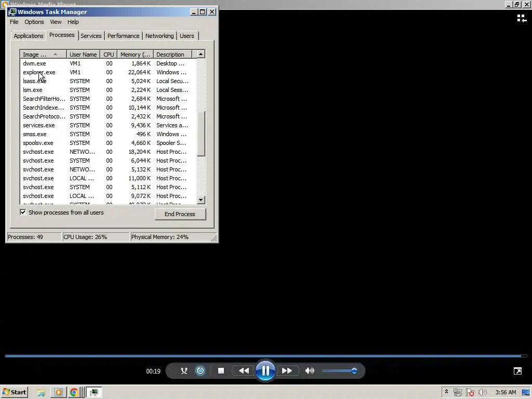Click the Show Desktop icon

click(526, 393)
